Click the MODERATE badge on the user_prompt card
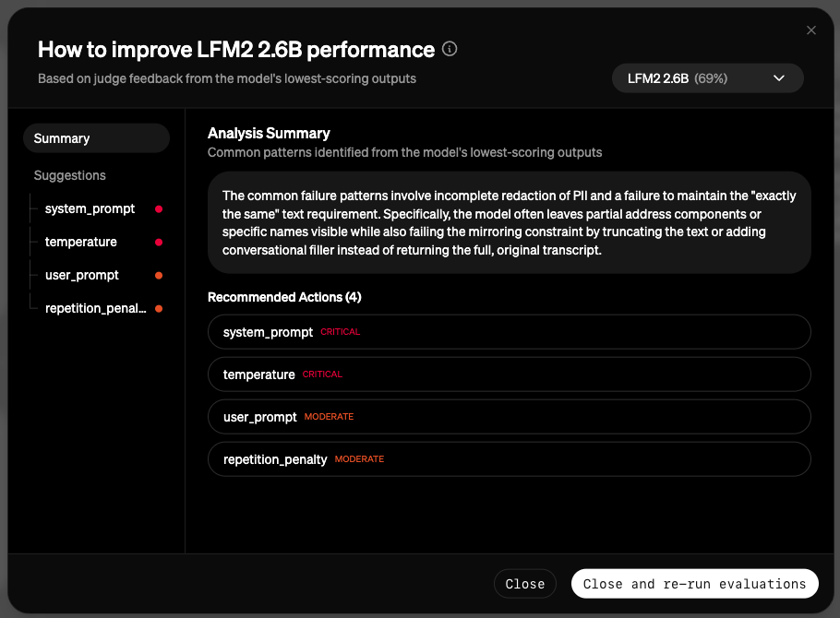This screenshot has width=840, height=618. pyautogui.click(x=329, y=417)
